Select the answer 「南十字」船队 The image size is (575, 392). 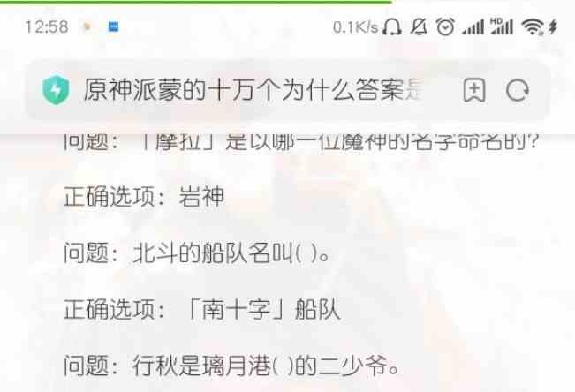pos(263,310)
